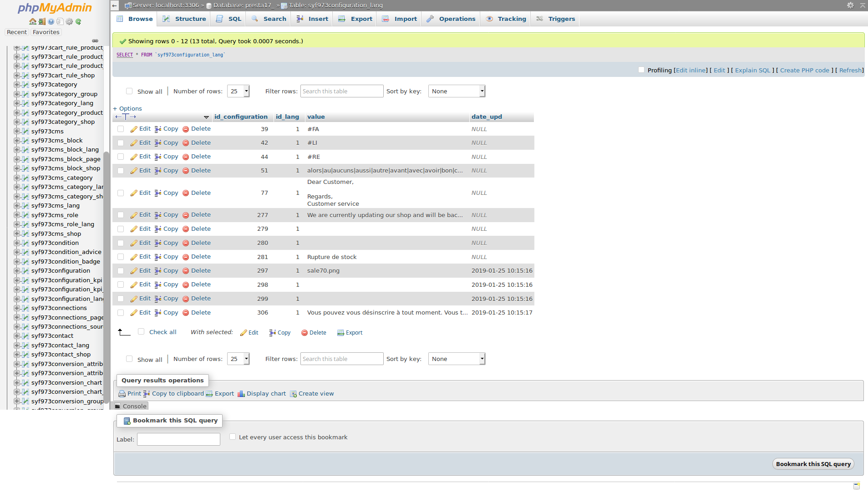Click red Delete icon for row 44
This screenshot has width=868, height=498.
[186, 157]
